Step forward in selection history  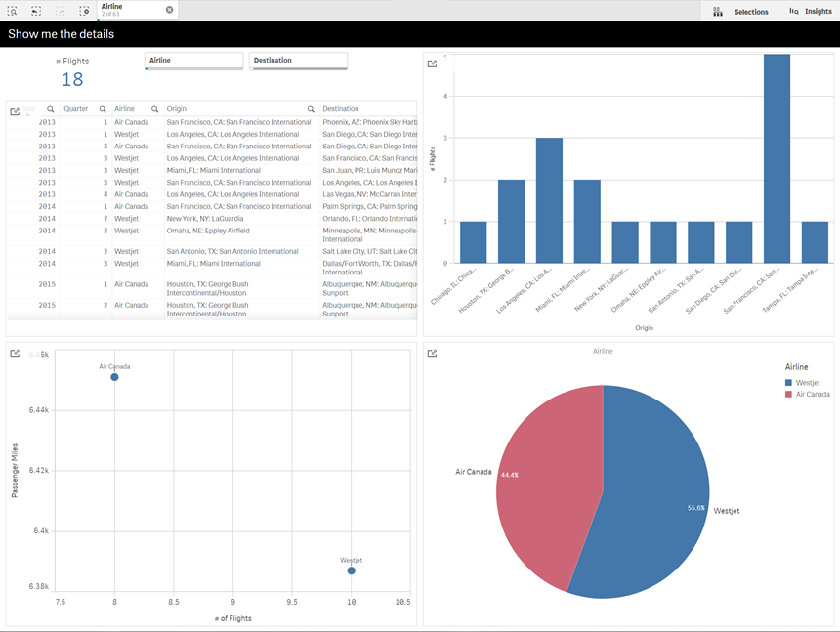pos(61,10)
